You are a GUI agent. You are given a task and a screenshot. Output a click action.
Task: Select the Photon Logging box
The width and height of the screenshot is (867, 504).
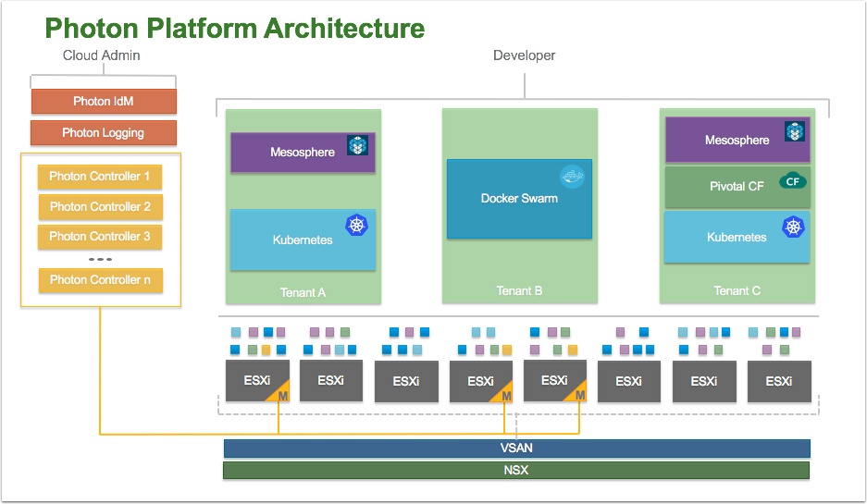click(104, 132)
